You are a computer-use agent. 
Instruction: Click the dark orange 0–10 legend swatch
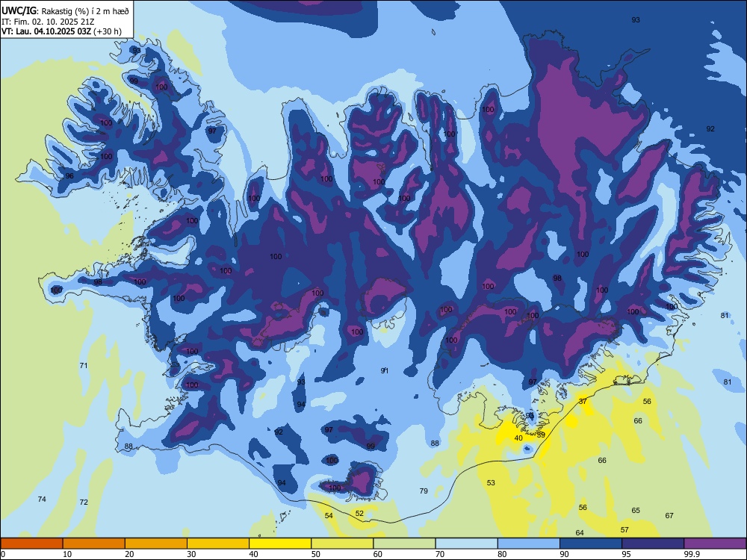pyautogui.click(x=31, y=544)
